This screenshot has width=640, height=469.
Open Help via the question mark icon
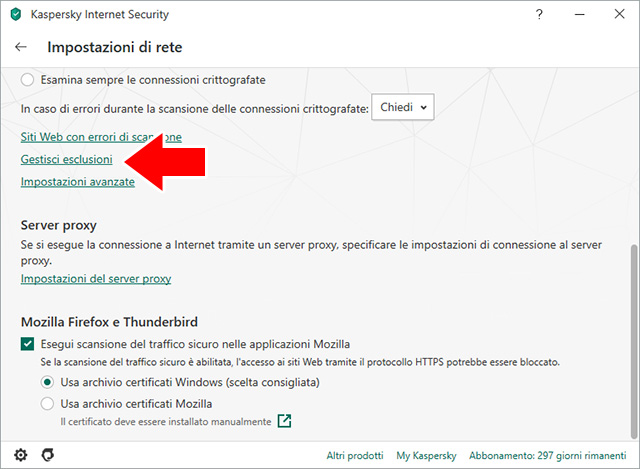point(539,15)
